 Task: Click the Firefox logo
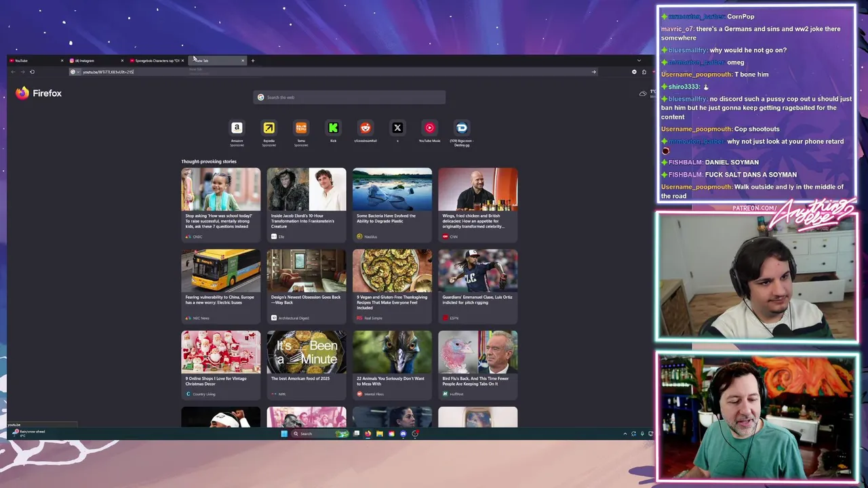(x=39, y=94)
